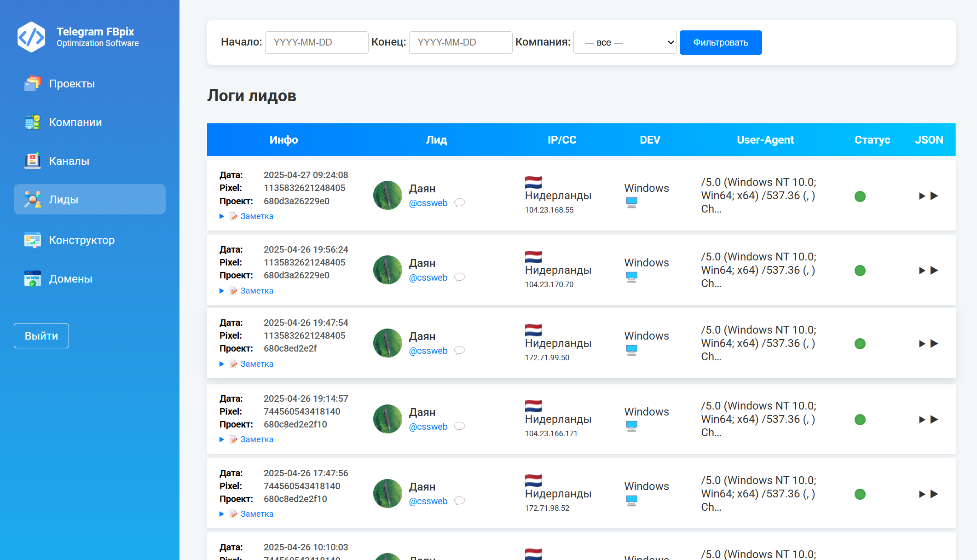Screen dimensions: 977x560
Task: Click the project ID 680c8ed2e2f
Action: pos(290,348)
